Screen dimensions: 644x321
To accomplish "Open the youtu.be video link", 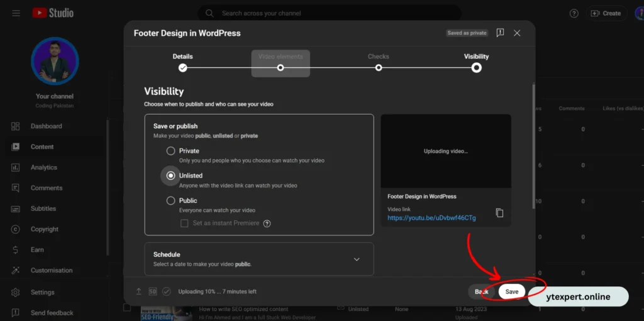I will (431, 218).
